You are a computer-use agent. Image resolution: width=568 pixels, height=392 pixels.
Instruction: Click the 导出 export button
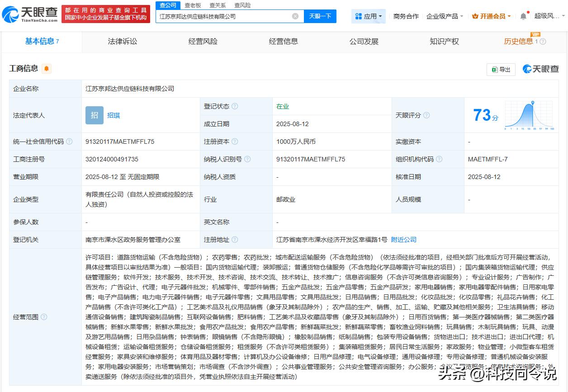point(501,69)
